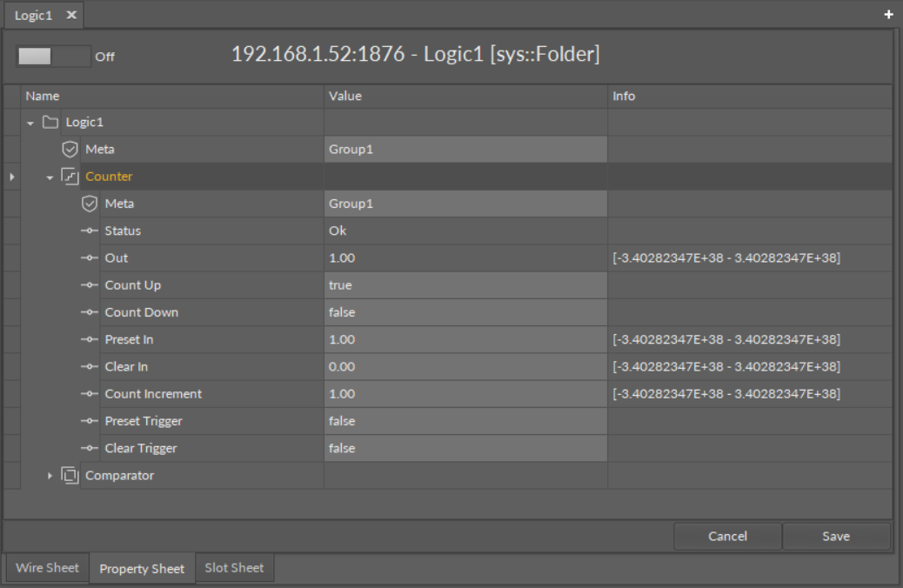Click the Counter component step icon
Image resolution: width=903 pixels, height=588 pixels.
coord(70,177)
